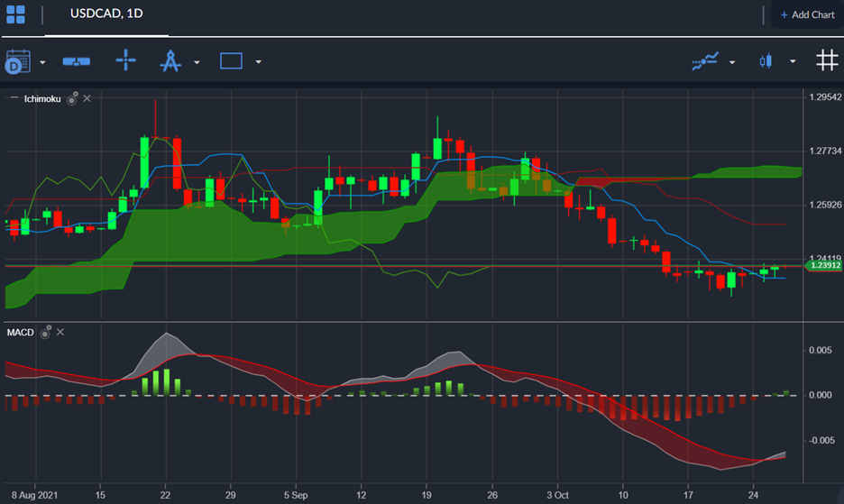844x504 pixels.
Task: Remove the Ichimoku indicator
Action: [87, 98]
